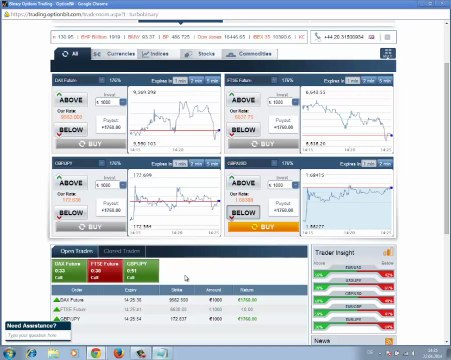Choose 2 min expiry on GBP/JPY
This screenshot has height=360, width=451.
196,163
